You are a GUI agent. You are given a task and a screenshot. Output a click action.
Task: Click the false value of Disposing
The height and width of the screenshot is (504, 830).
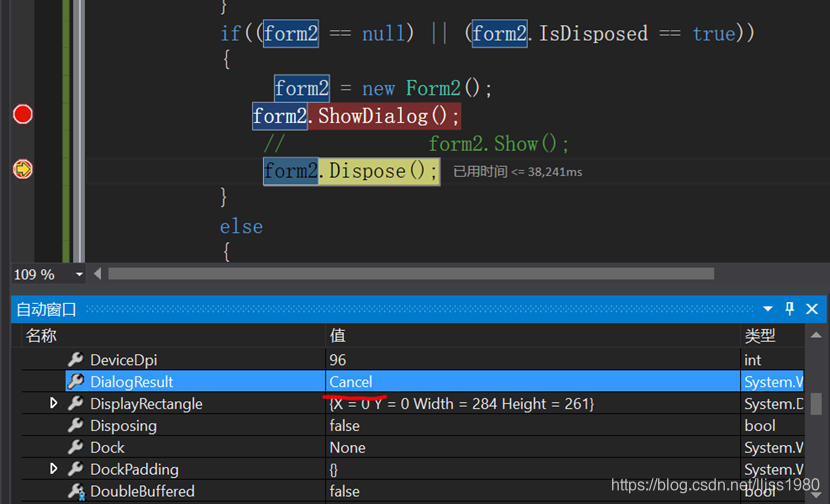pyautogui.click(x=345, y=426)
